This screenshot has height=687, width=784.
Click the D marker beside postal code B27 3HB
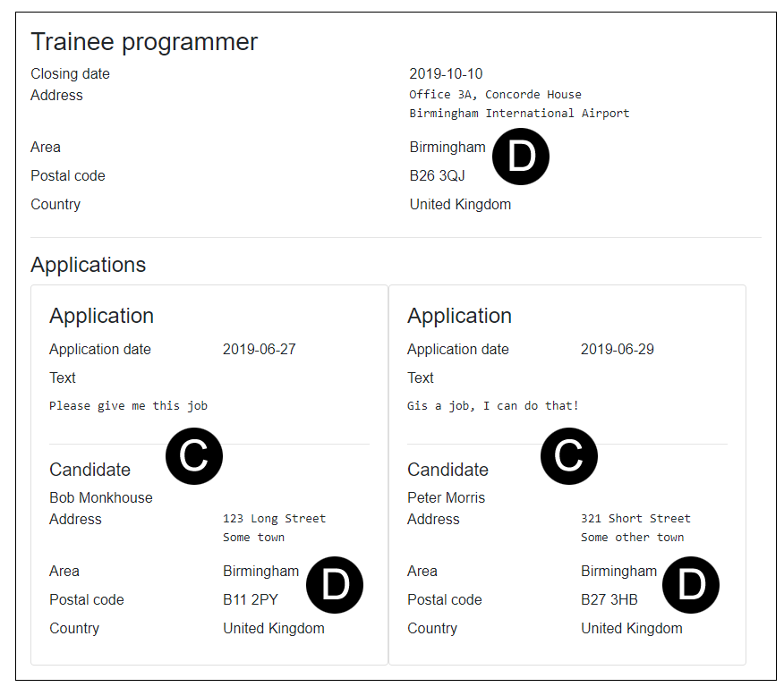click(691, 585)
